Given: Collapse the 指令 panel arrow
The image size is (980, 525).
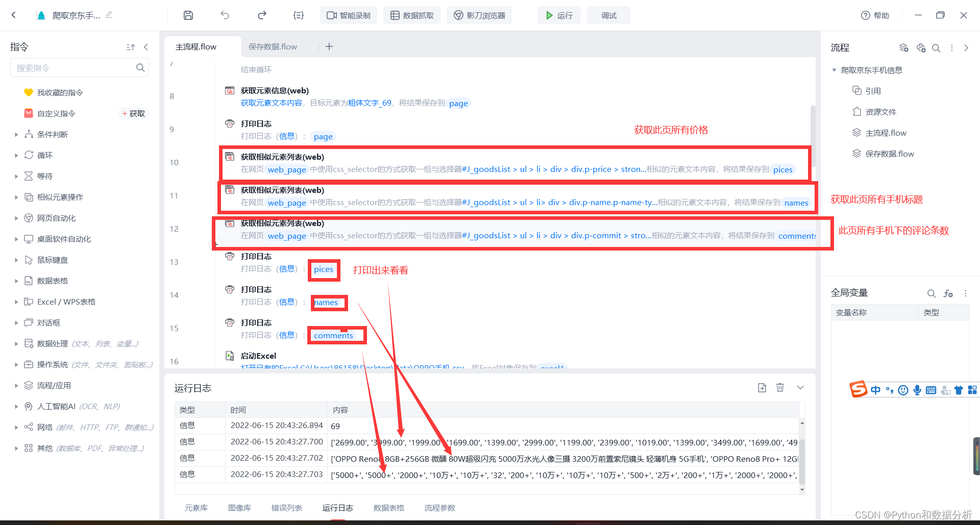Looking at the screenshot, I should point(146,47).
